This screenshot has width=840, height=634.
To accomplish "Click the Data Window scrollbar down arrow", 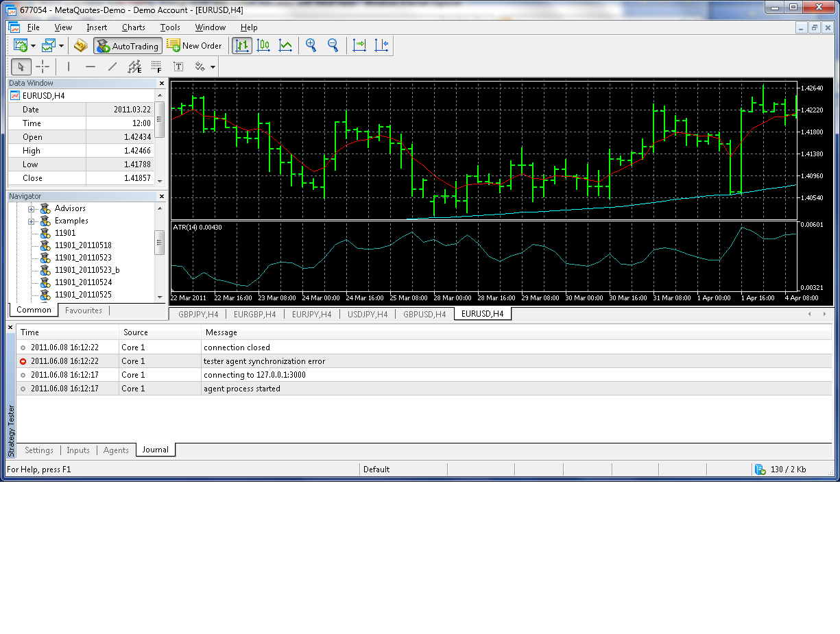I will click(160, 180).
